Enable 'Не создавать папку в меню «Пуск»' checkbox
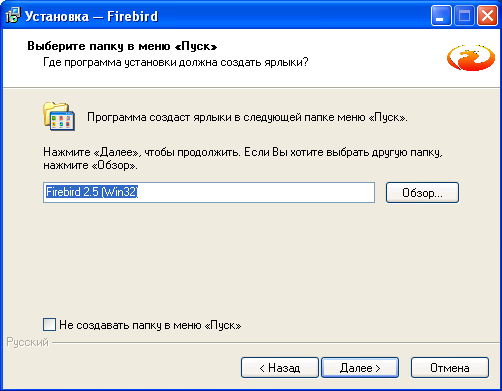The height and width of the screenshot is (391, 502). [x=49, y=324]
